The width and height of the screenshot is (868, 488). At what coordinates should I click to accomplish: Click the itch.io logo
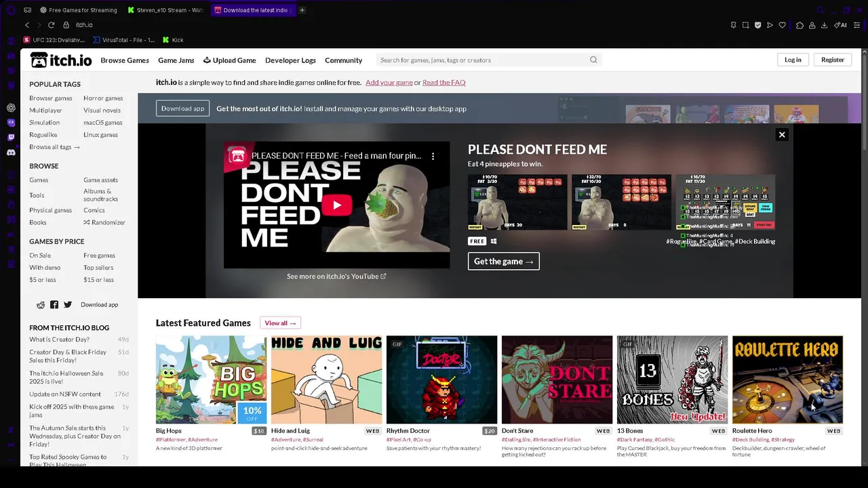click(61, 60)
